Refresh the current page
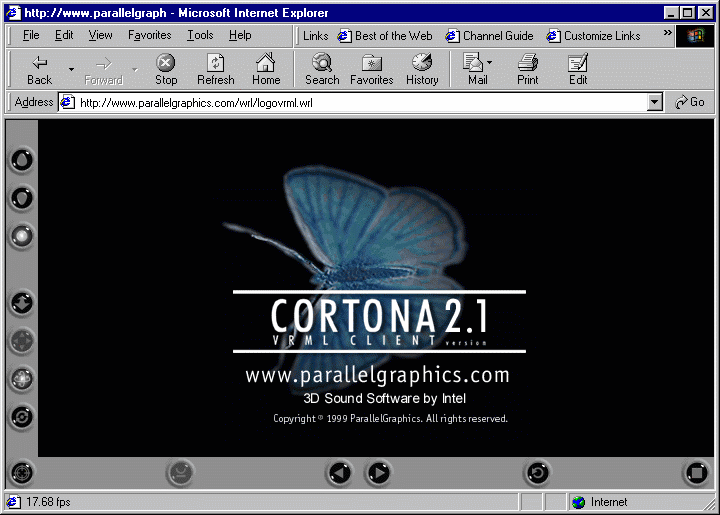 215,70
